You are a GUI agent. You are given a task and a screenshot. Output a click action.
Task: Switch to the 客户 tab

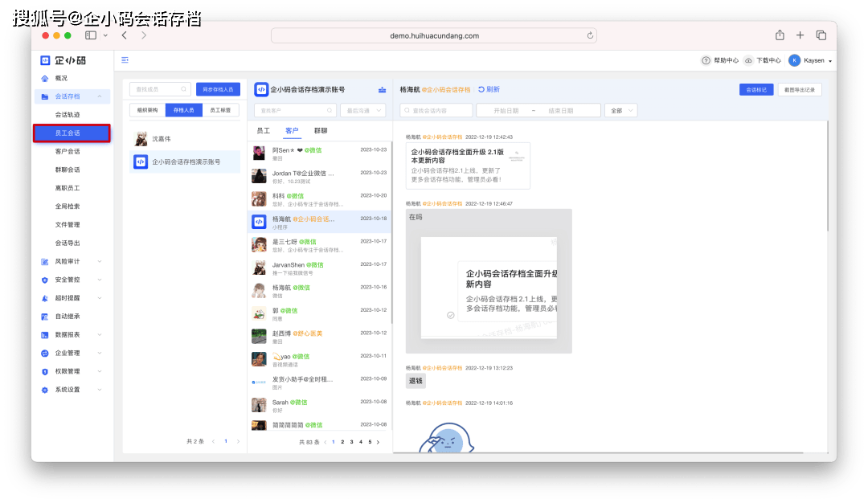coord(292,131)
